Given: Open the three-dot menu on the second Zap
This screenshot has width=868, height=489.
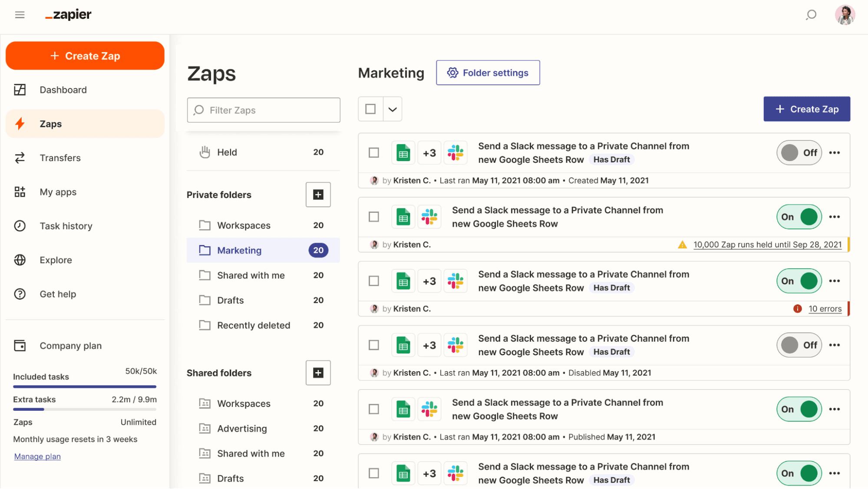Looking at the screenshot, I should (x=834, y=217).
